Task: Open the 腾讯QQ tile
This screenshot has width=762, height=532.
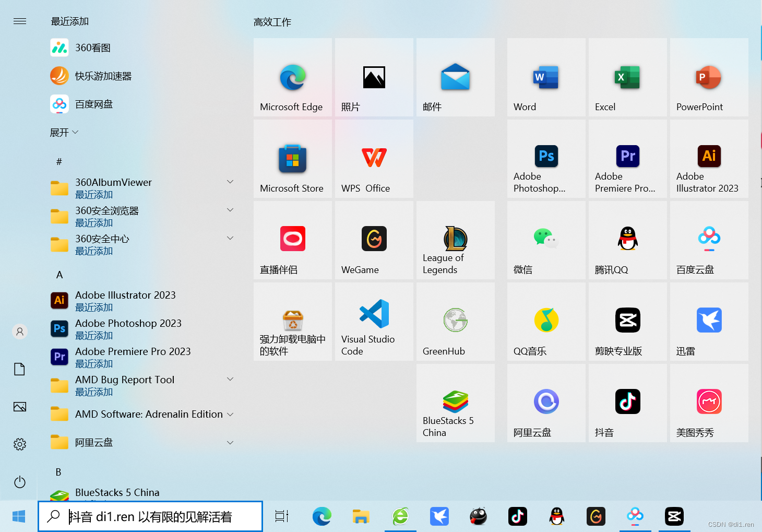Action: (x=628, y=240)
